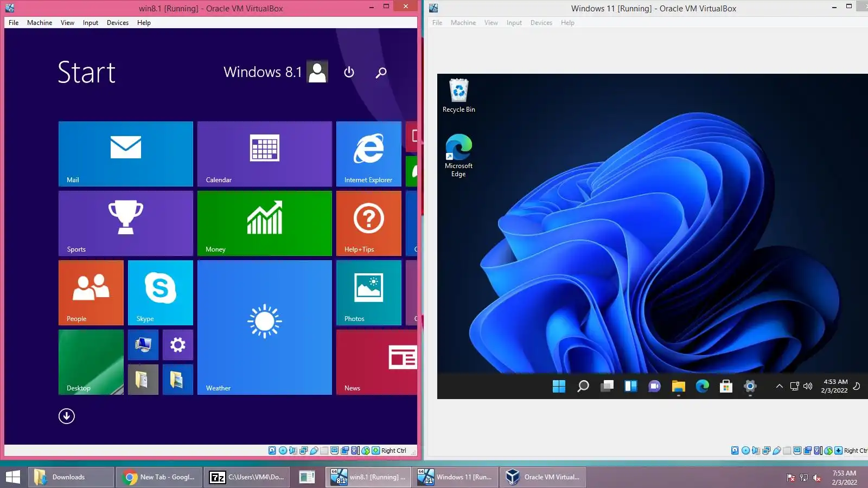The height and width of the screenshot is (488, 868).
Task: Open Settings gear in Windows 11 taskbar
Action: tap(750, 386)
